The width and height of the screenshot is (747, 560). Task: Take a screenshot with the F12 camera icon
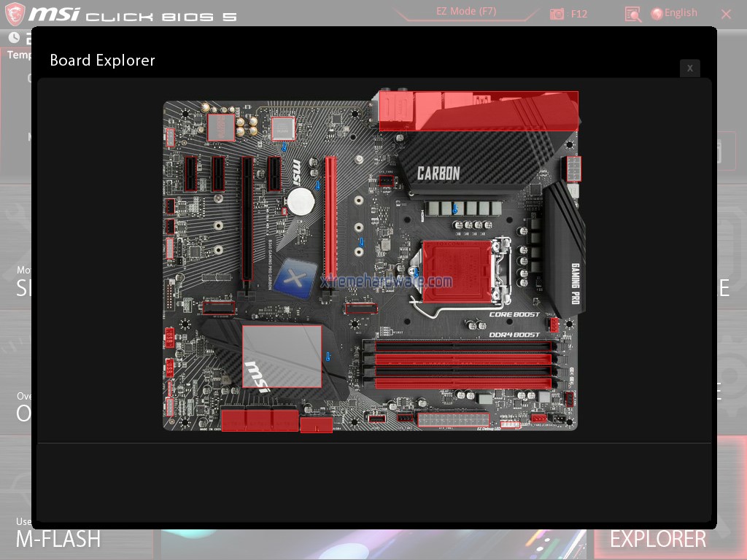click(x=558, y=14)
